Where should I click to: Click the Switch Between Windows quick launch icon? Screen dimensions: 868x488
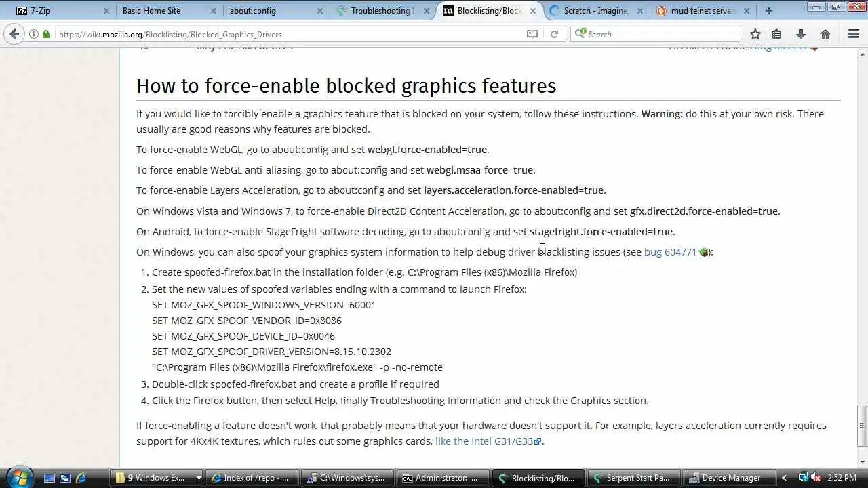coord(65,478)
